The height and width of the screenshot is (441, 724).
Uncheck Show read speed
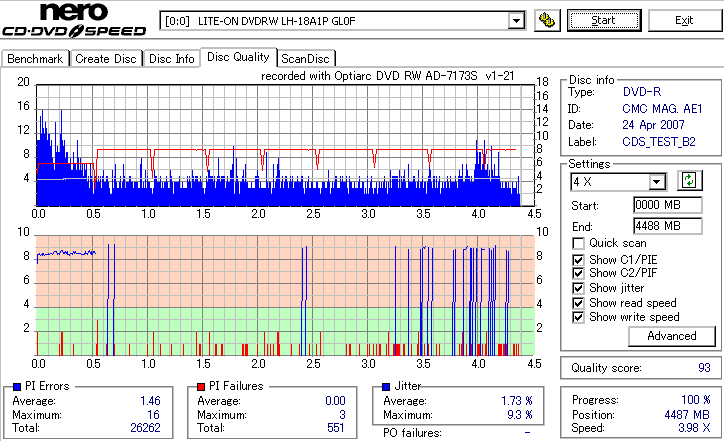click(x=578, y=303)
